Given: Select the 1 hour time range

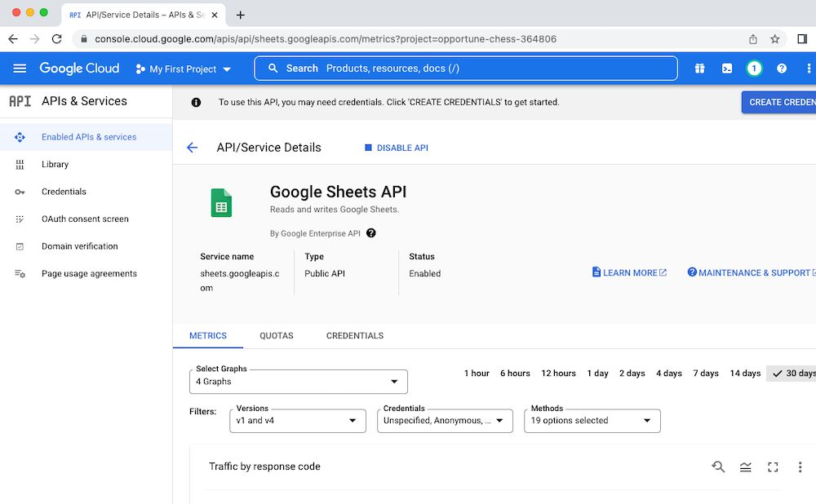Looking at the screenshot, I should tap(477, 373).
